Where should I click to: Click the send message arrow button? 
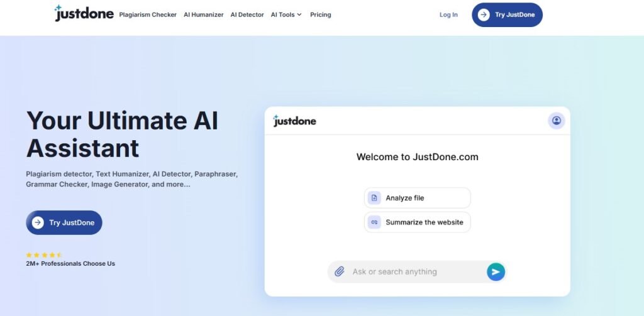pos(496,271)
